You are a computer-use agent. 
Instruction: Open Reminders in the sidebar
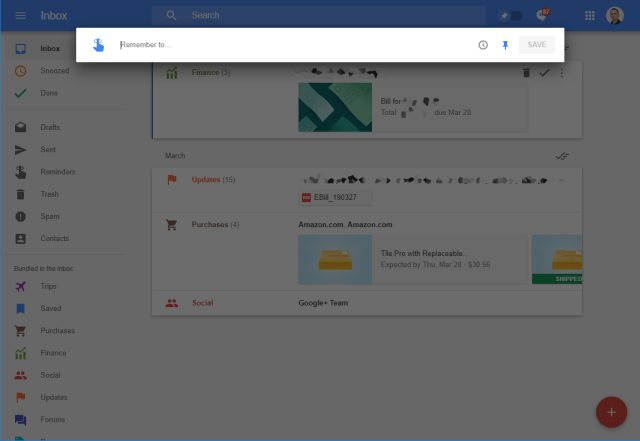[x=57, y=172]
